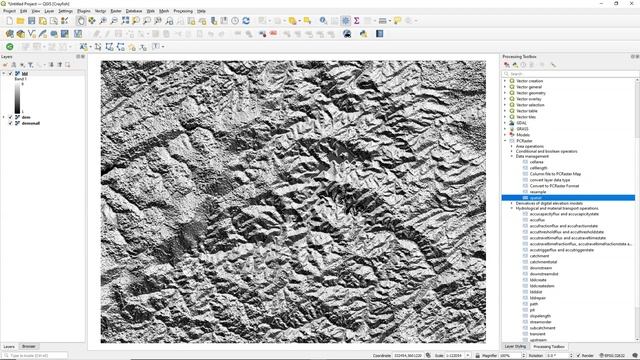Expand the GDAL provider group

point(505,123)
